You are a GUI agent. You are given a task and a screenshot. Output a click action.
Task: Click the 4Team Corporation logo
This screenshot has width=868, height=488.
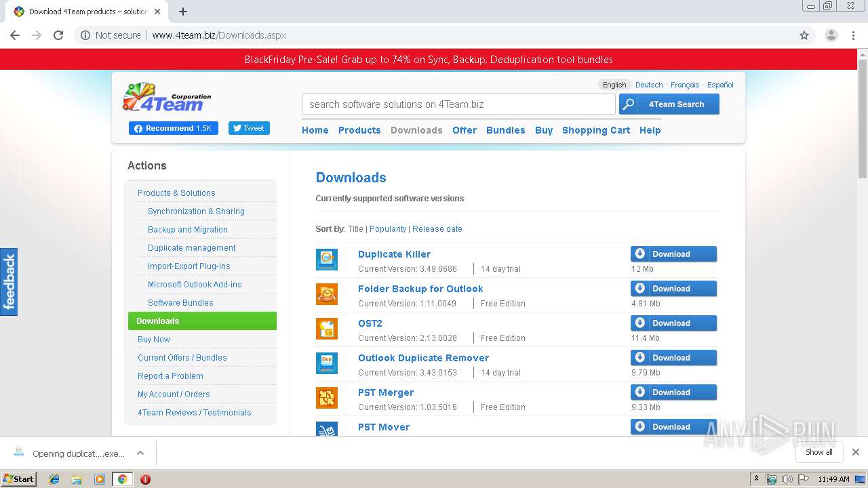tap(167, 98)
